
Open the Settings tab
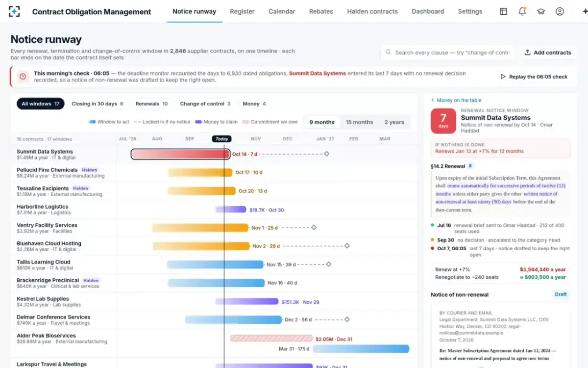coord(470,11)
